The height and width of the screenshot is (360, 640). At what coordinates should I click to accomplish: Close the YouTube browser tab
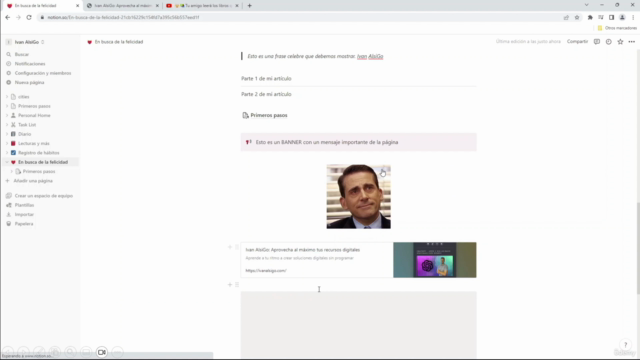237,6
